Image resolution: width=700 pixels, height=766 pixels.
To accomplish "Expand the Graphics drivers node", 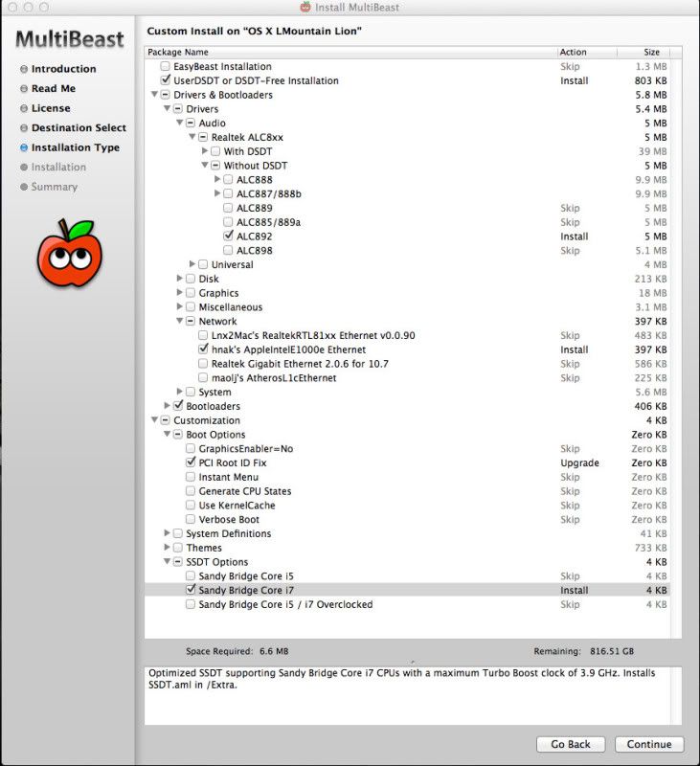I will tap(180, 292).
